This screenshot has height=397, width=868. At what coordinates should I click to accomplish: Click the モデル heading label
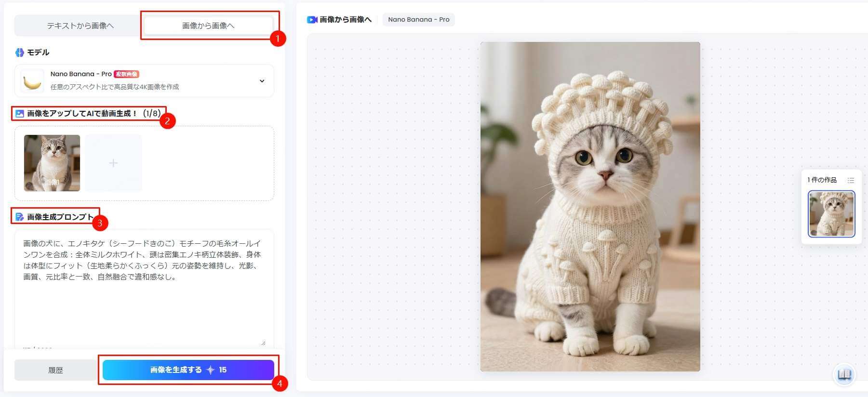point(38,53)
